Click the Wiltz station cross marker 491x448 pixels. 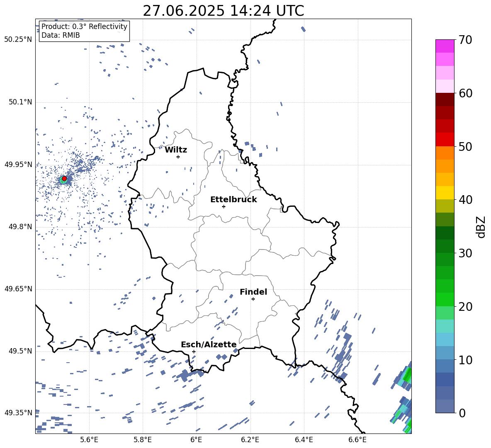click(x=178, y=157)
